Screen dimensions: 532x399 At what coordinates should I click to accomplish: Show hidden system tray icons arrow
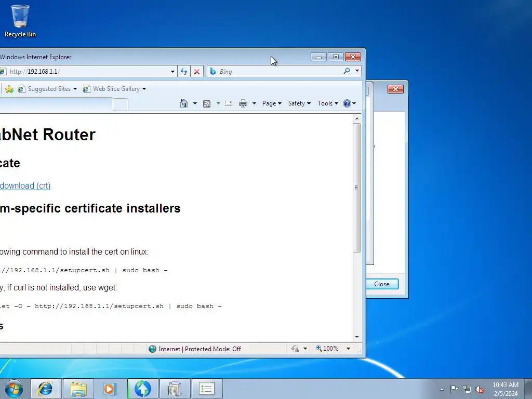click(x=442, y=389)
